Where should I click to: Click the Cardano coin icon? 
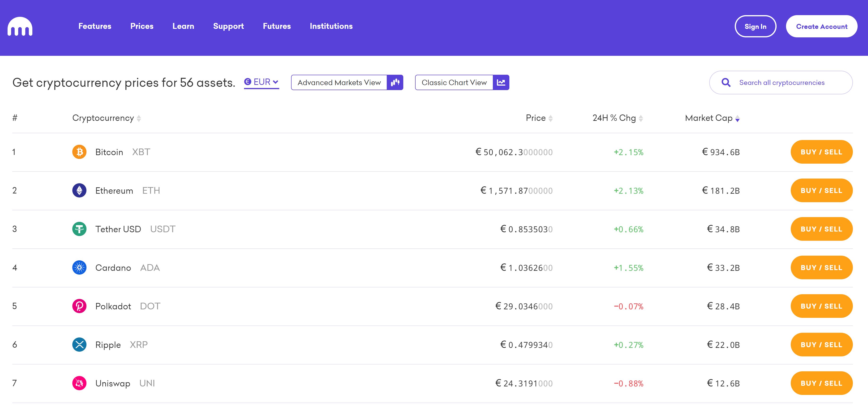coord(79,267)
